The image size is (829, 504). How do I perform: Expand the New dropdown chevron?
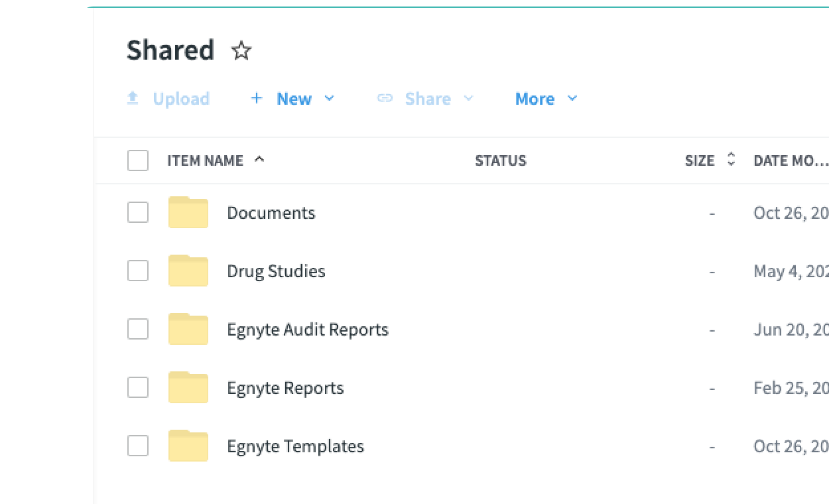[329, 99]
